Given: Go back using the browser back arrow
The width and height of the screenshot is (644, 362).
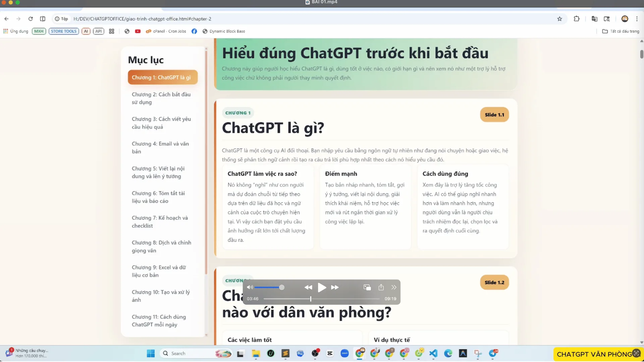Looking at the screenshot, I should click(6, 19).
